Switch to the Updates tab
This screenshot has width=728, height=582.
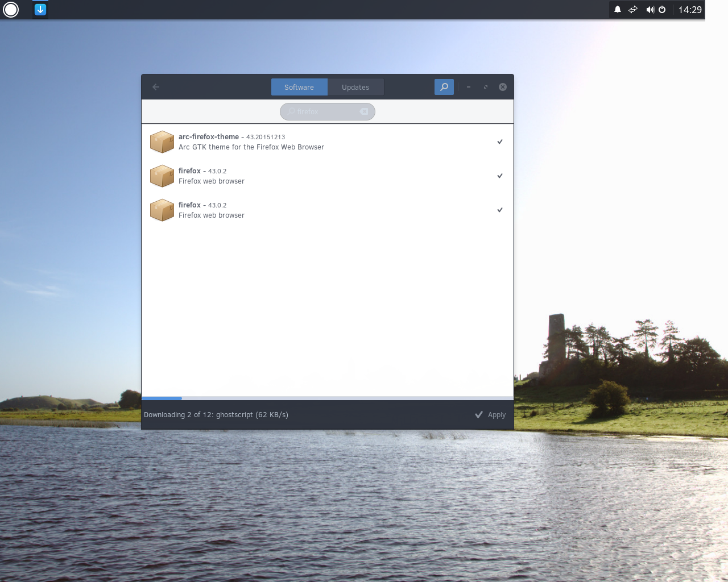355,87
